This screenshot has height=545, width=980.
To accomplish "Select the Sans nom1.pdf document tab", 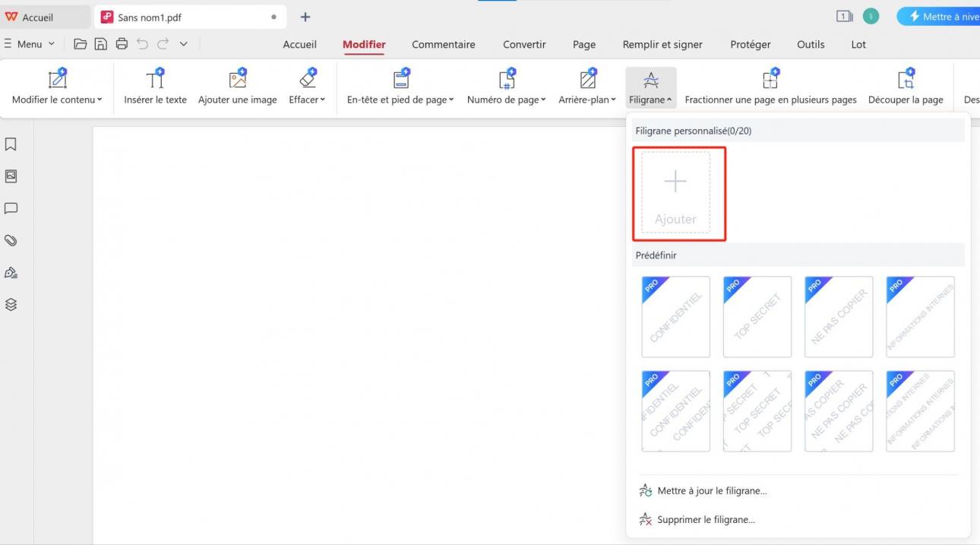I will pos(190,17).
